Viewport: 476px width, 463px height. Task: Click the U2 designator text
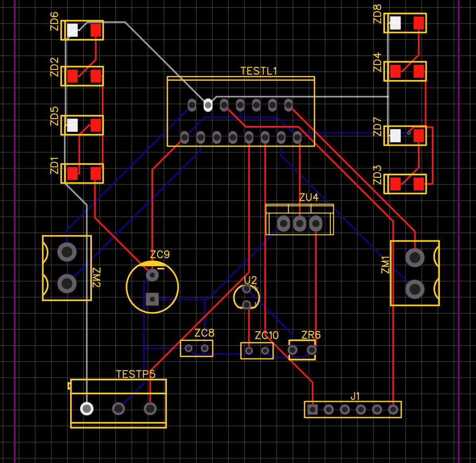(x=251, y=280)
